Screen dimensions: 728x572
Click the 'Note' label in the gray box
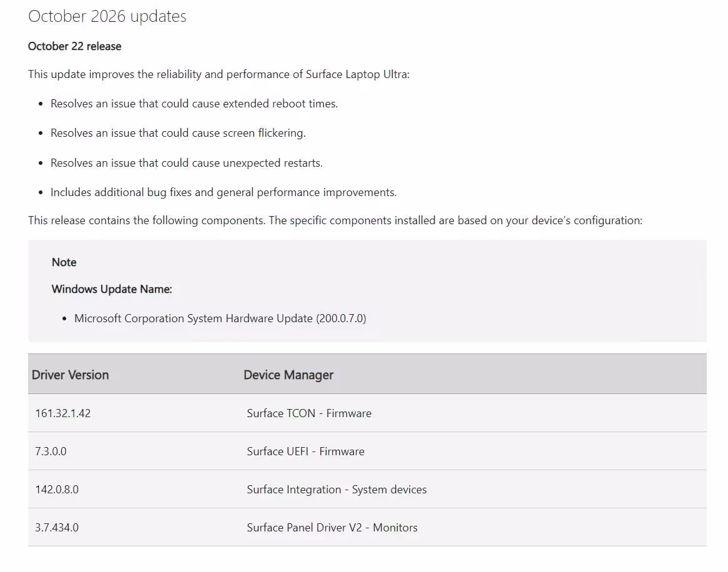click(x=64, y=262)
